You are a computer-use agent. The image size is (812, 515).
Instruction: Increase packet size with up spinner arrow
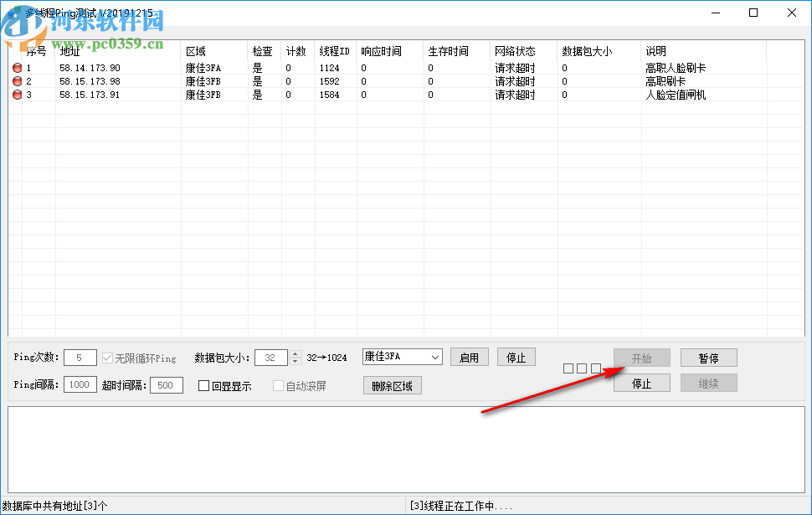point(296,354)
